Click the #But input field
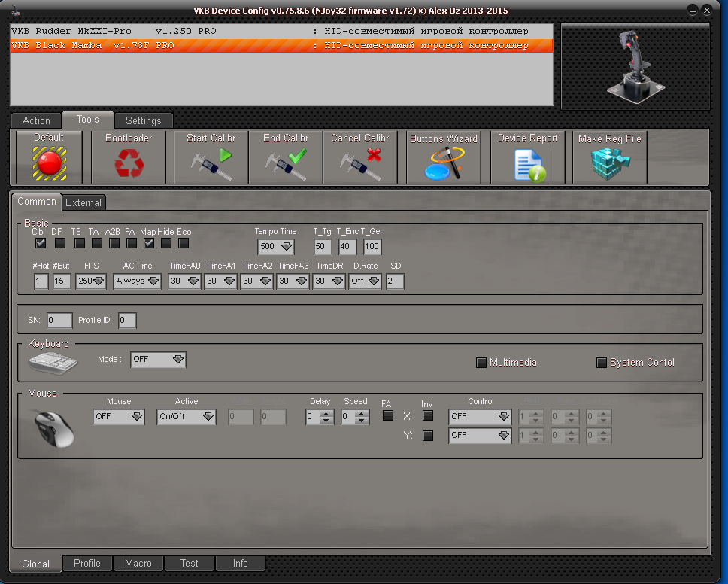 click(62, 281)
